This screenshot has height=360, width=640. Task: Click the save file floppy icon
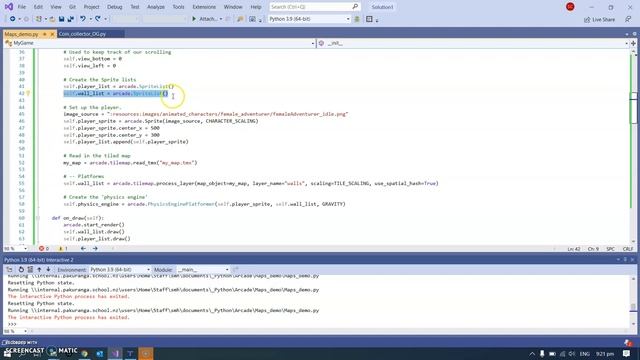(x=61, y=19)
